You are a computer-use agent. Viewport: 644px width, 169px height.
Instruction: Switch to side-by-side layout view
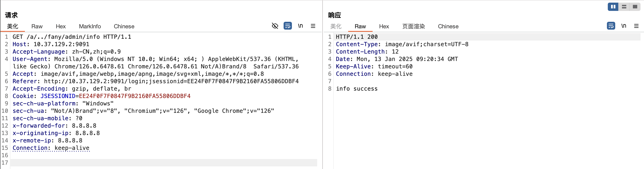click(x=613, y=7)
